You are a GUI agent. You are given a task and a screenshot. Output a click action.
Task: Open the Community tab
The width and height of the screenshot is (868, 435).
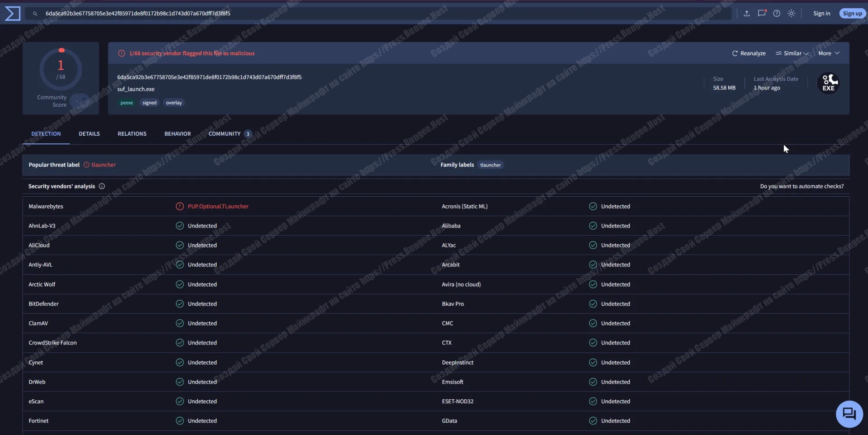229,134
